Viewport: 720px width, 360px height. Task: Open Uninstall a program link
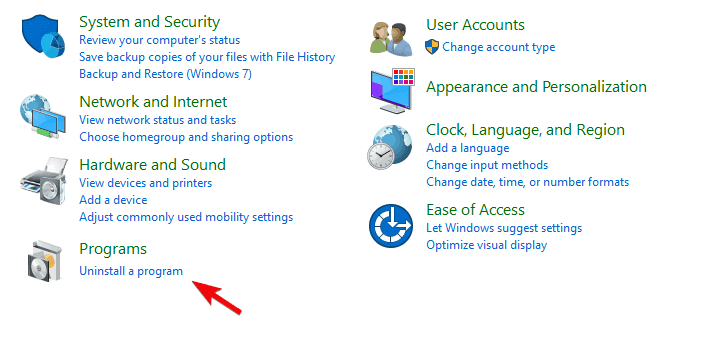click(131, 271)
